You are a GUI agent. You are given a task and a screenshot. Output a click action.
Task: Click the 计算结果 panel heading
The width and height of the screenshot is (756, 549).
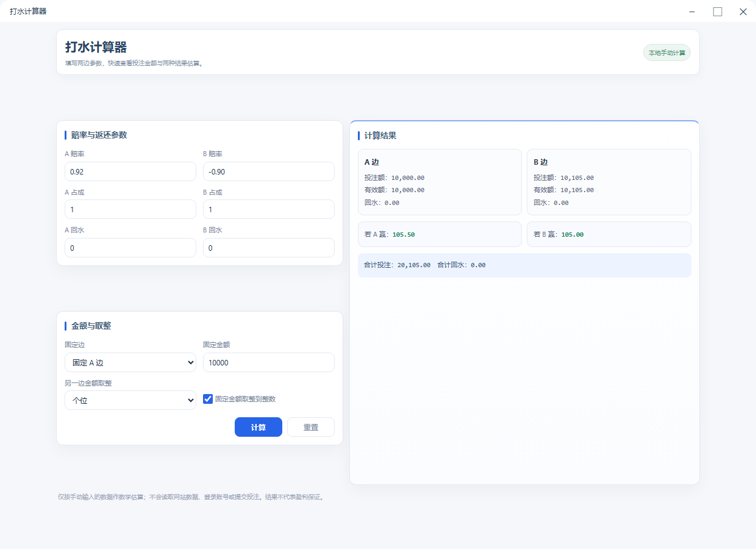380,135
